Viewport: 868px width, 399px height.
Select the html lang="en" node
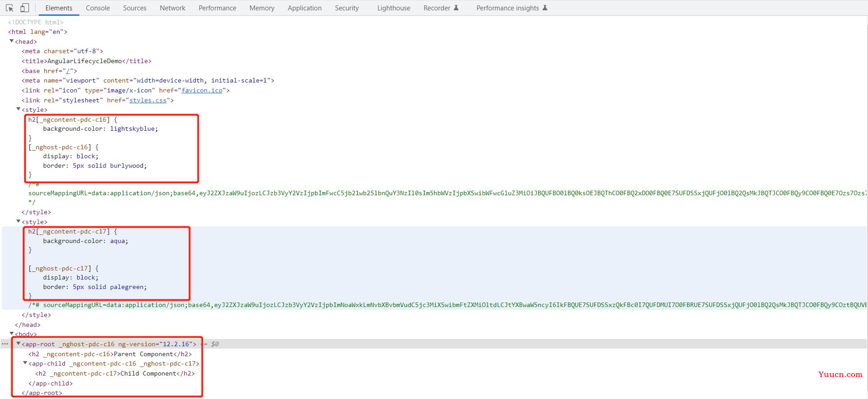click(x=37, y=32)
